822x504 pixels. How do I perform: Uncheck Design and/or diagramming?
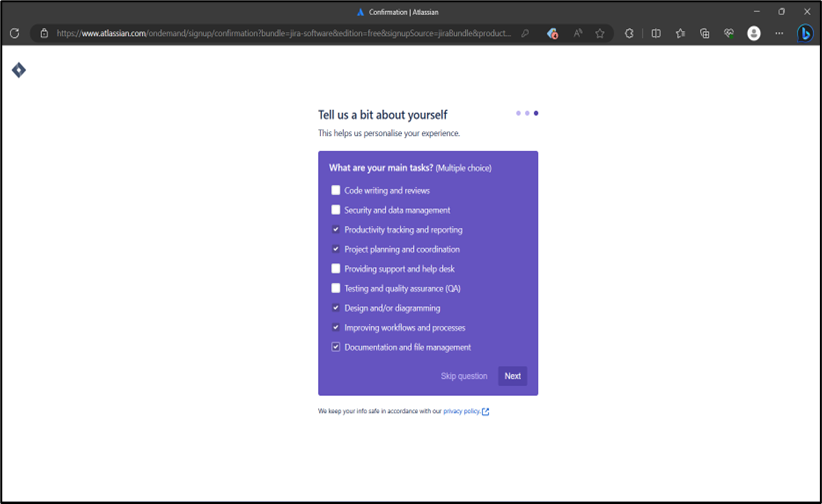(x=336, y=308)
